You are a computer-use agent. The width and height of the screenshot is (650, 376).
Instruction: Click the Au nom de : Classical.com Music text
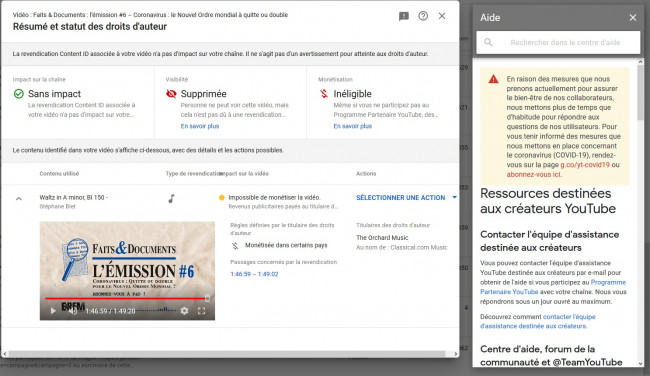point(402,247)
